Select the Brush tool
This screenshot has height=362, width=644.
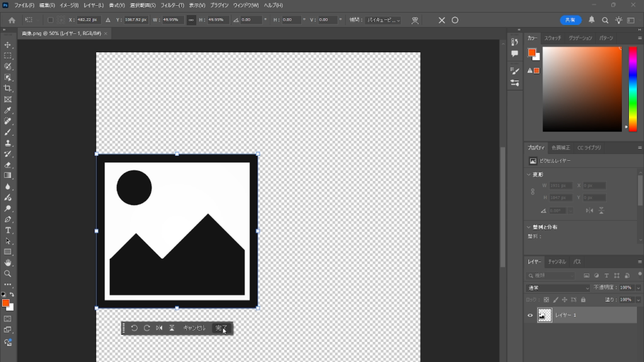coord(8,132)
